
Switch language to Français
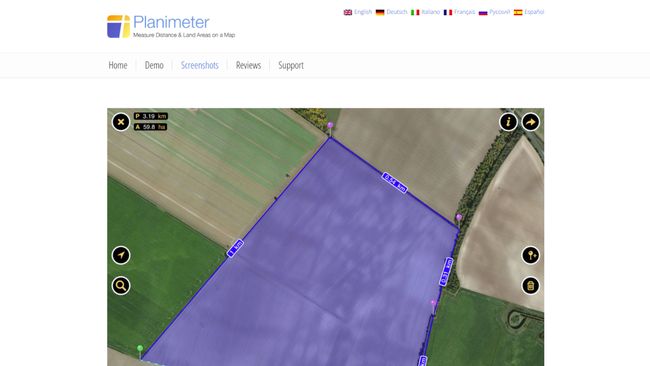click(x=464, y=12)
